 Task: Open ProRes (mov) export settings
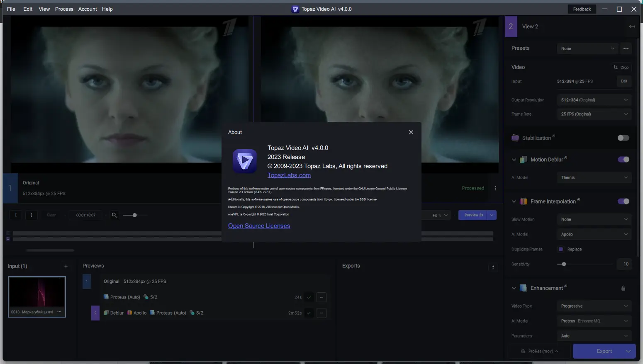(540, 351)
